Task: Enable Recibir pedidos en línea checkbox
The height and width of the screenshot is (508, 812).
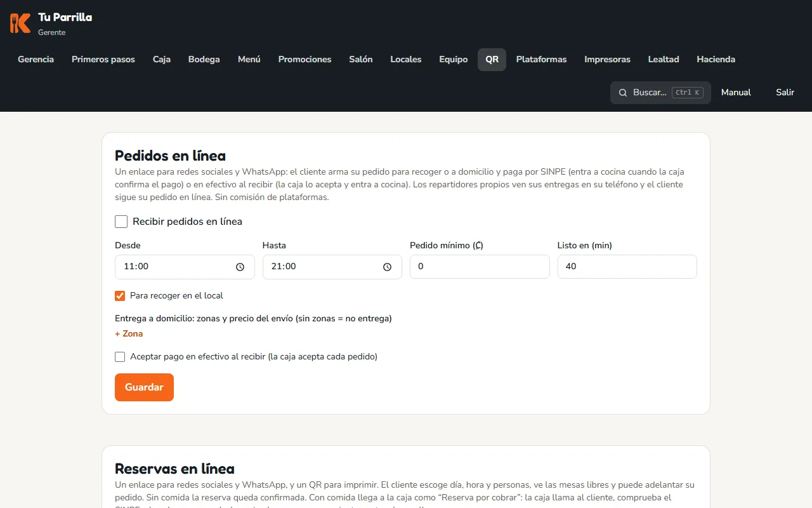Action: coord(121,222)
